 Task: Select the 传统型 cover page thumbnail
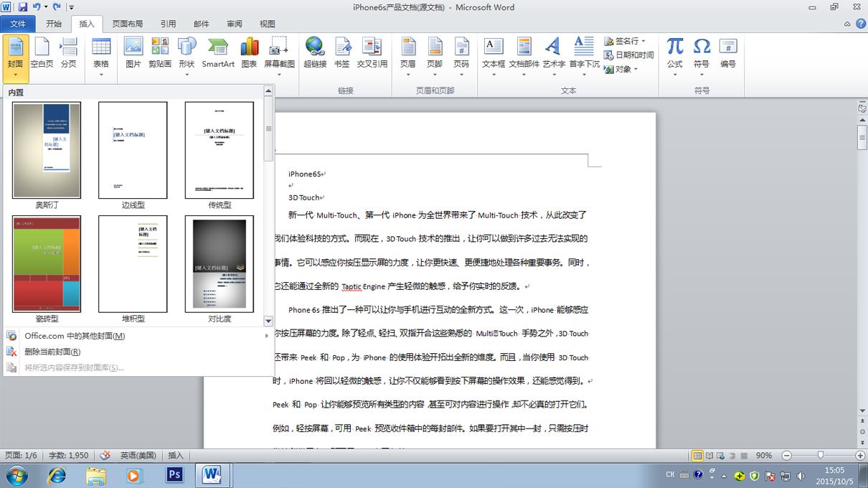point(219,150)
